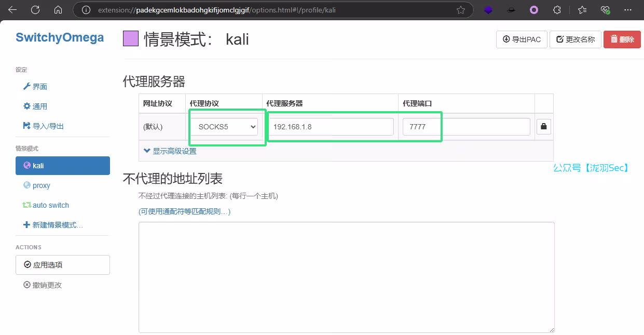The width and height of the screenshot is (644, 335).
Task: Click the 更改名称 rename button
Action: pyautogui.click(x=575, y=39)
